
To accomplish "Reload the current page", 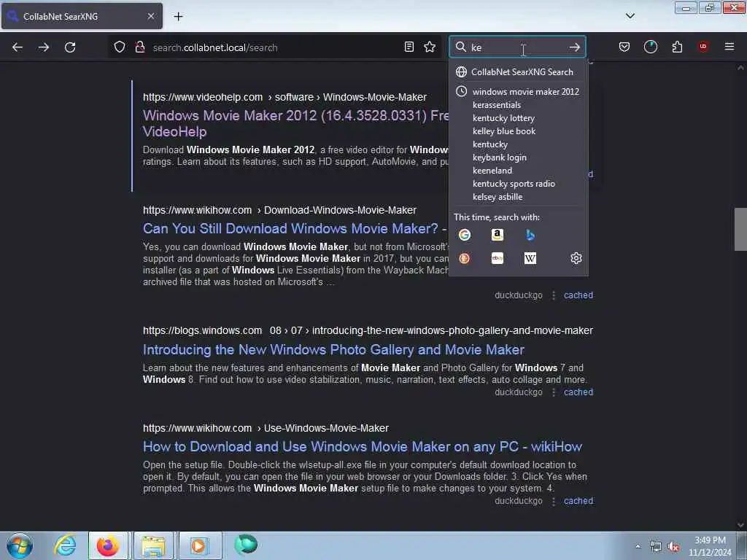I will (x=70, y=47).
